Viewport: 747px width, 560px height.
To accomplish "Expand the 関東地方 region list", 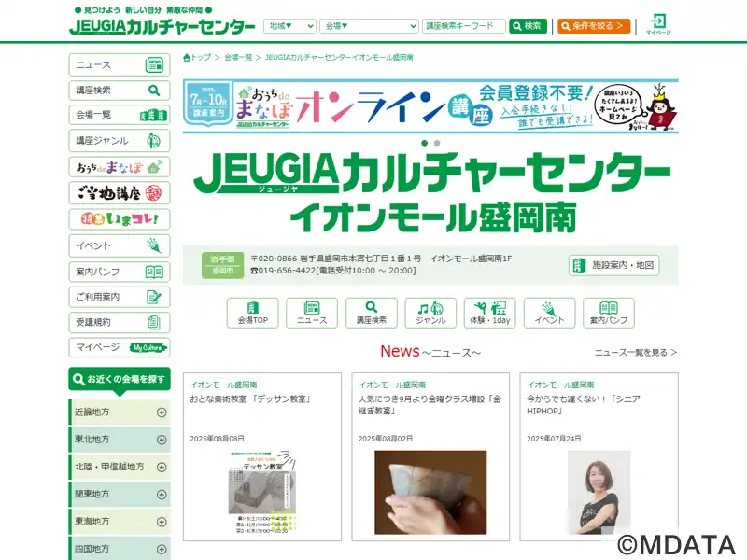I will coord(120,495).
